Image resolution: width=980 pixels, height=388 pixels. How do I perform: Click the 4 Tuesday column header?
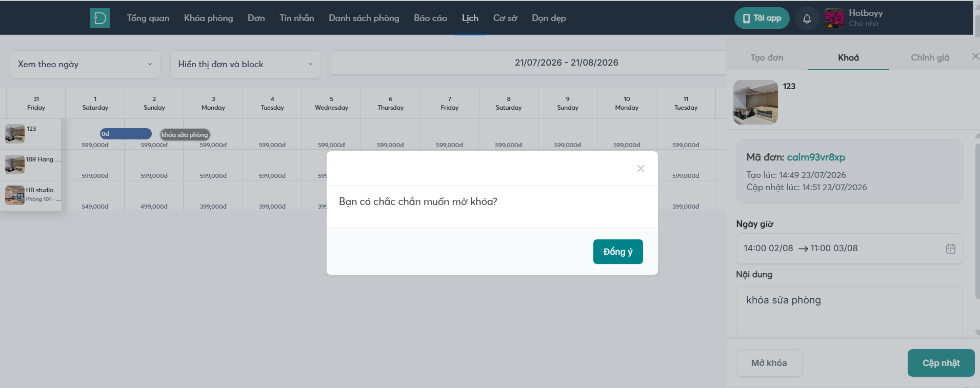pos(272,103)
